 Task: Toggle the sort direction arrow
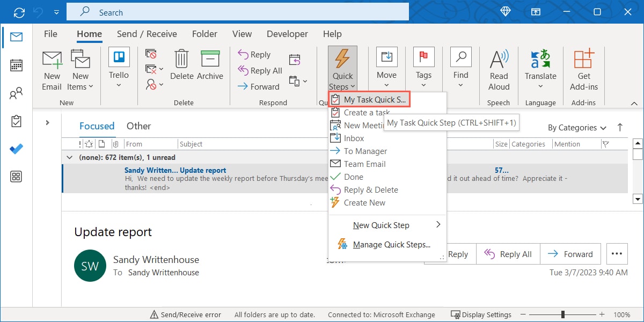pos(620,127)
